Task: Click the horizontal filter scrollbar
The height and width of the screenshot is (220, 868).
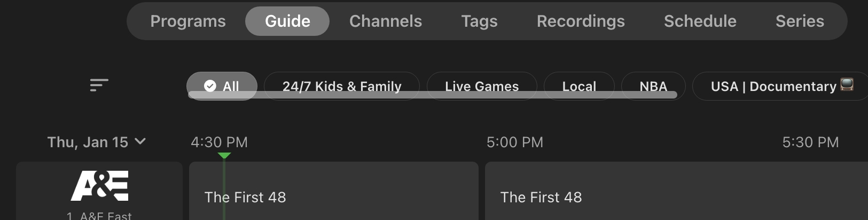Action: pyautogui.click(x=433, y=95)
